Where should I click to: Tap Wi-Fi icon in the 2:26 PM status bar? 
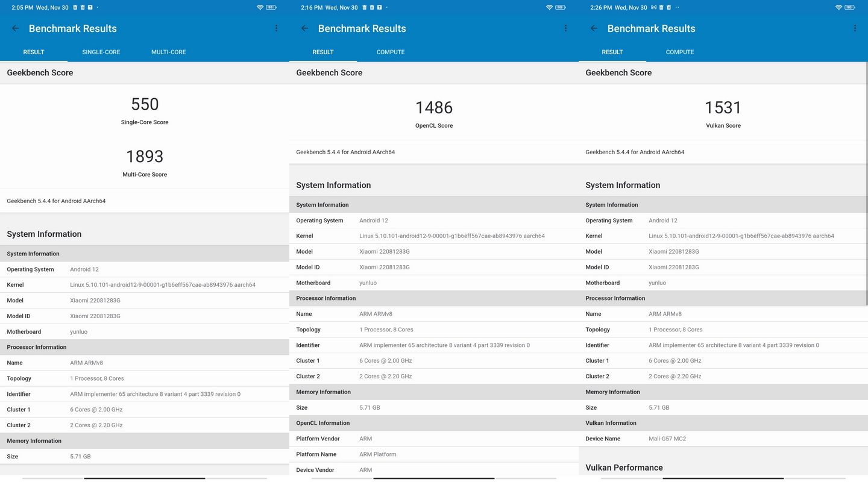click(838, 7)
